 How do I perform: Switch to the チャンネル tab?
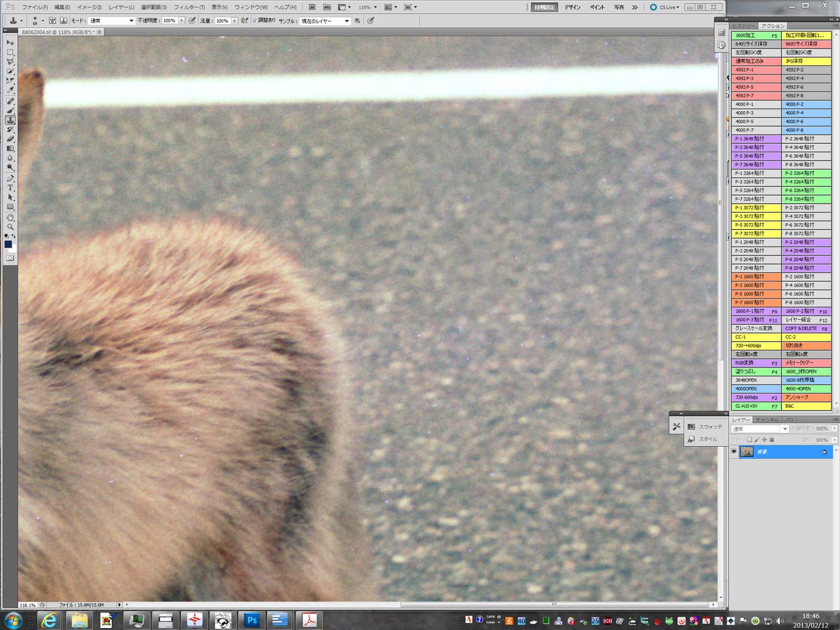(767, 420)
